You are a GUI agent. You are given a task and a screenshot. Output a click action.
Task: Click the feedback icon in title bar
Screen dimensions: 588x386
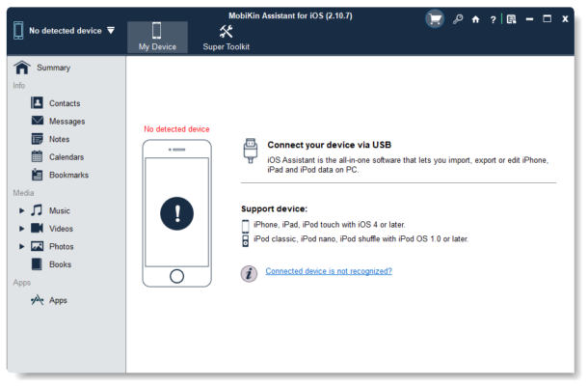511,19
